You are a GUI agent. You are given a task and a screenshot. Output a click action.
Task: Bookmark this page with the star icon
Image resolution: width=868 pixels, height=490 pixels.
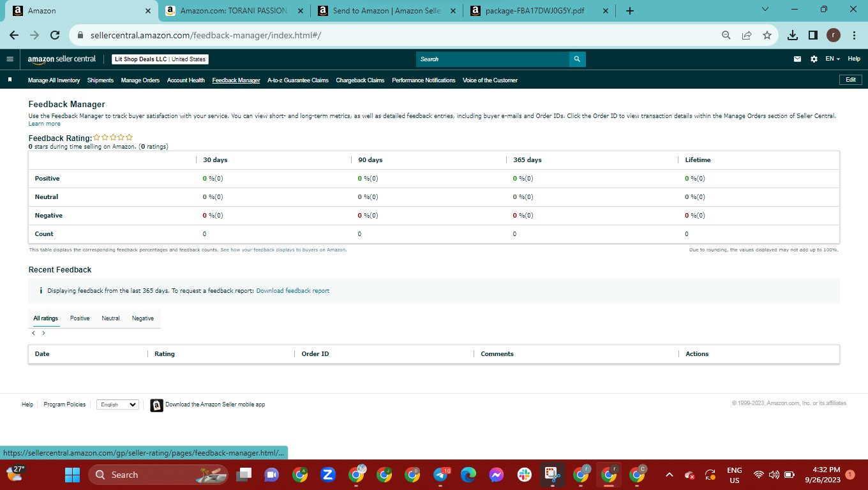point(767,35)
